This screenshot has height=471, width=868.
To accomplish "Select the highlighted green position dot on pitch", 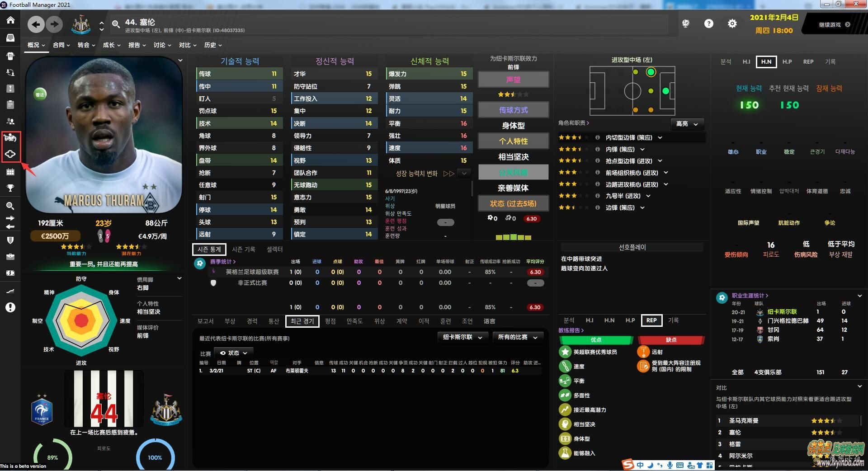I will pyautogui.click(x=651, y=72).
